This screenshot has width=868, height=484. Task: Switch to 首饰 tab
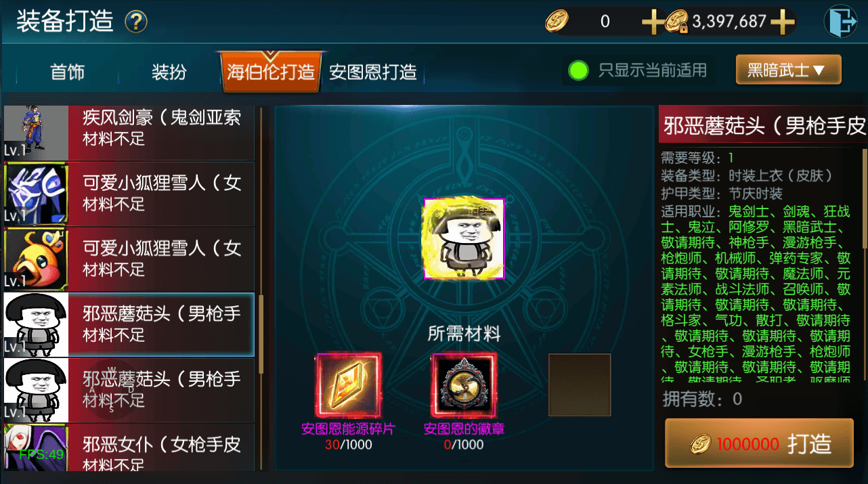click(x=68, y=72)
